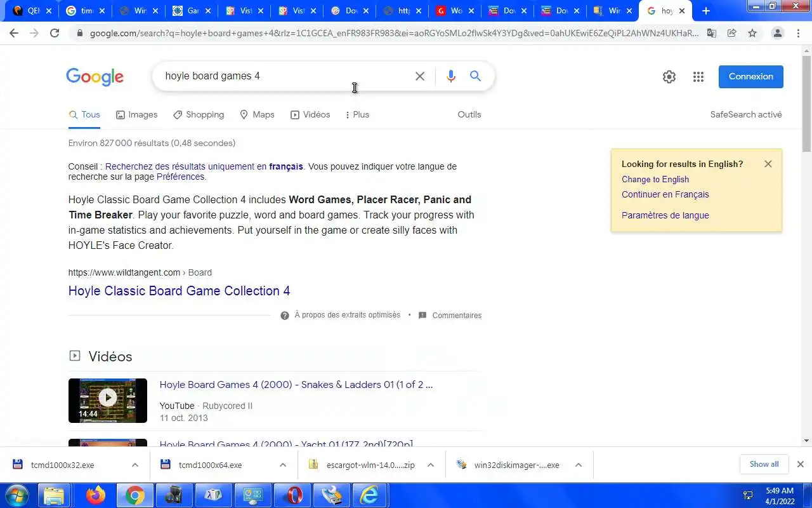Open escargot-wlm-14.0 zip downloaded file
The width and height of the screenshot is (812, 508).
point(370,465)
